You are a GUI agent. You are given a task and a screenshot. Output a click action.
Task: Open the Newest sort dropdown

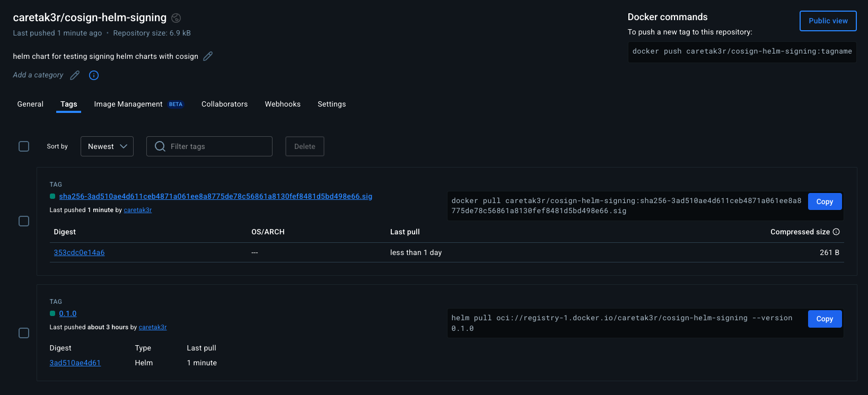click(107, 146)
